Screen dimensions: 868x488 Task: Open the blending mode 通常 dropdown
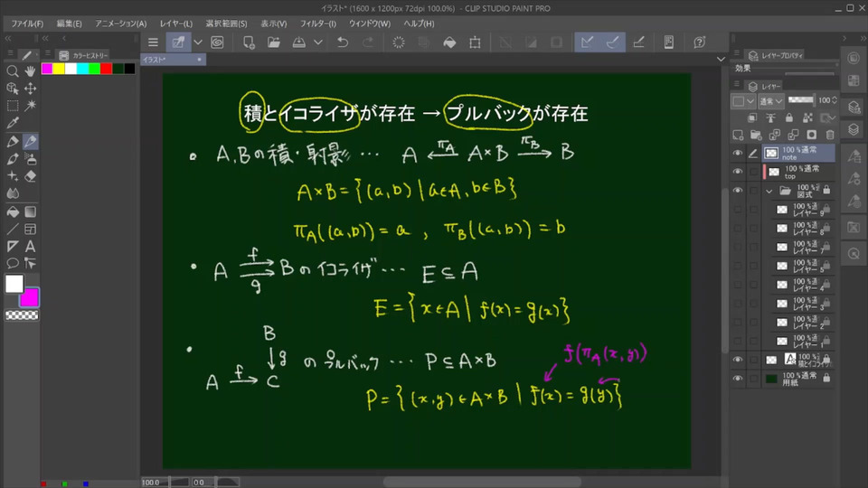771,100
